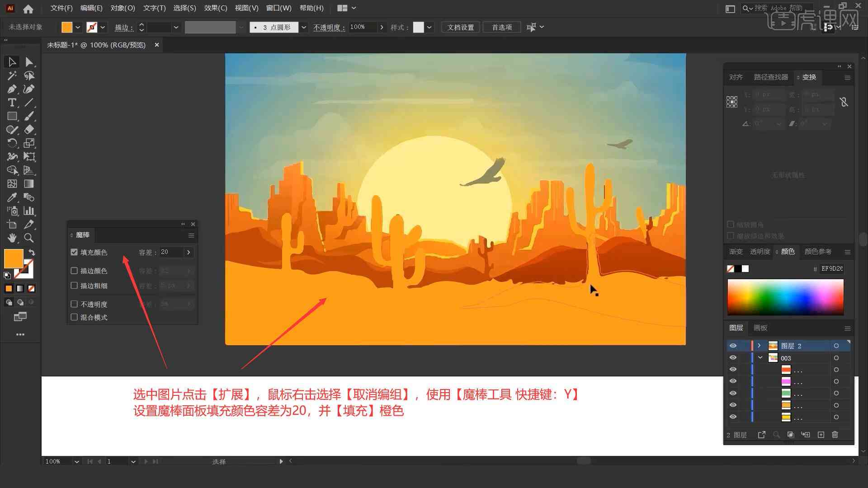The width and height of the screenshot is (868, 488).
Task: Select the Zoom tool
Action: [28, 238]
